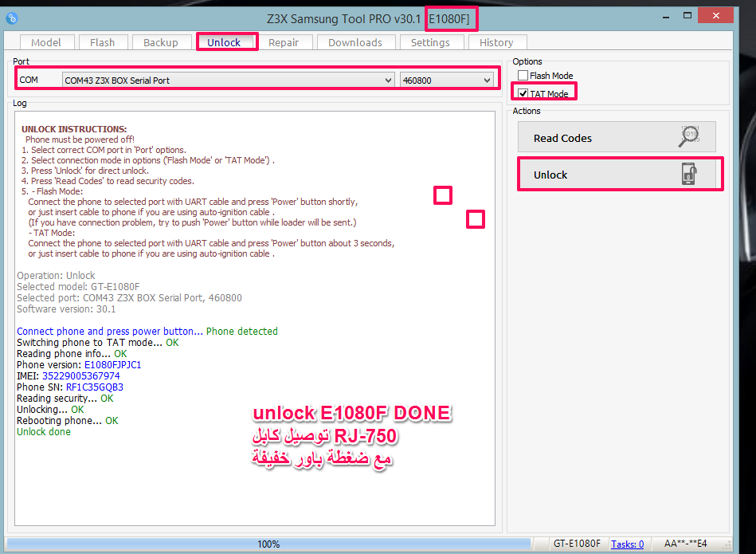
Task: Click the 'Software version: 30.1' log line
Action: [66, 309]
